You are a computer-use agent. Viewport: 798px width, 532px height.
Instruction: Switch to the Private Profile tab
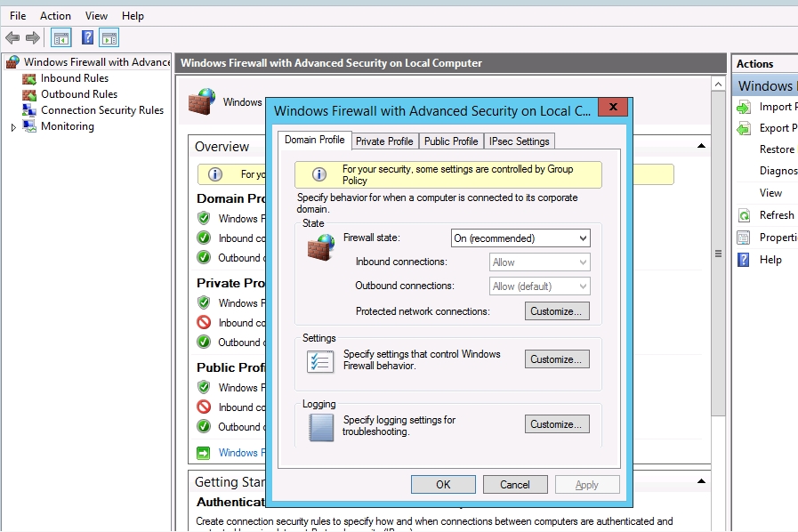pyautogui.click(x=384, y=141)
